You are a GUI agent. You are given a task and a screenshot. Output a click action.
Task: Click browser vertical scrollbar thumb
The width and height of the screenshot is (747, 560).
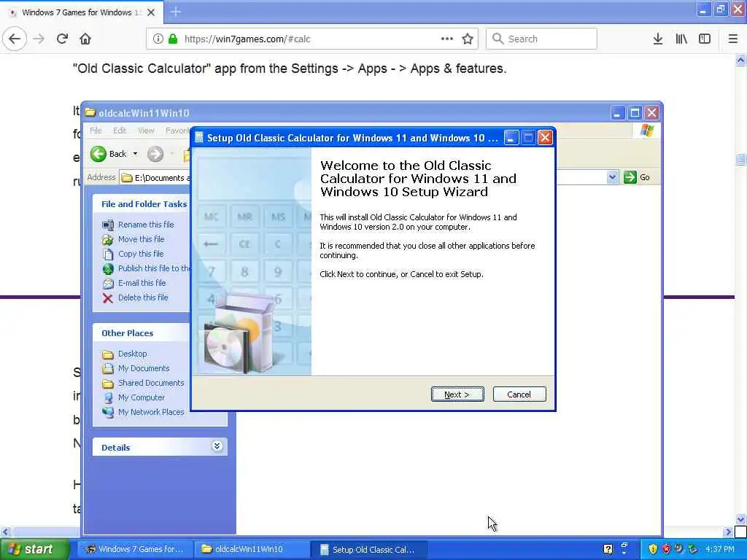740,160
